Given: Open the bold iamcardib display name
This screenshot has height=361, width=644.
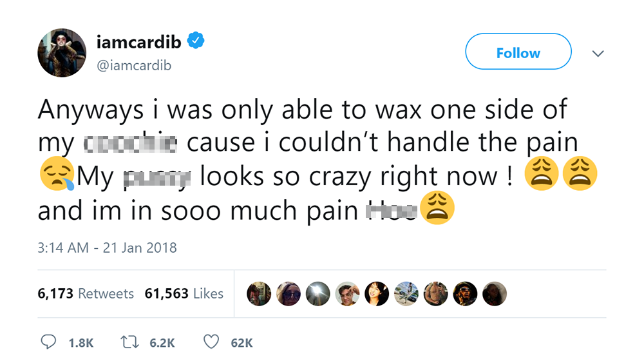Looking at the screenshot, I should pos(139,43).
